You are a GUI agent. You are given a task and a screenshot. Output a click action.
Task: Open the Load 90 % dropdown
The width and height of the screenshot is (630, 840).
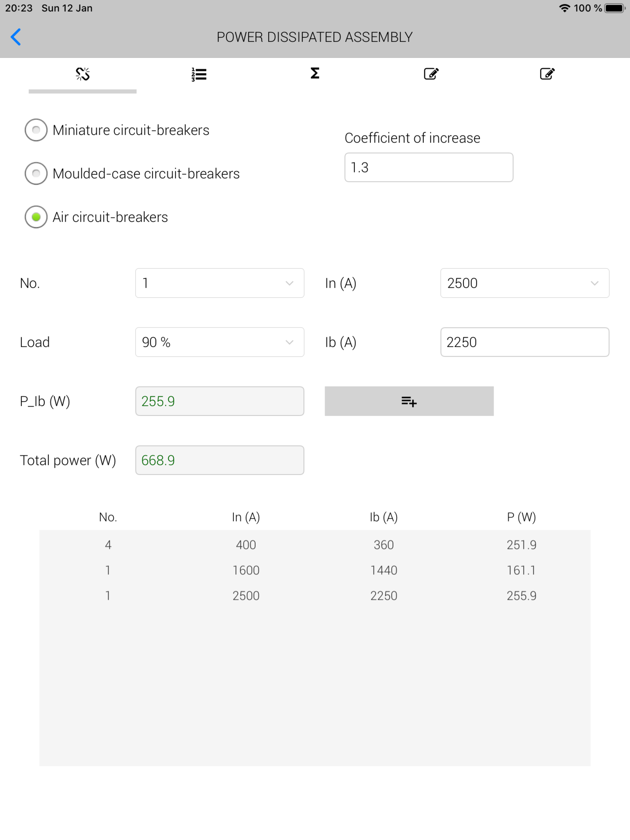(x=220, y=342)
